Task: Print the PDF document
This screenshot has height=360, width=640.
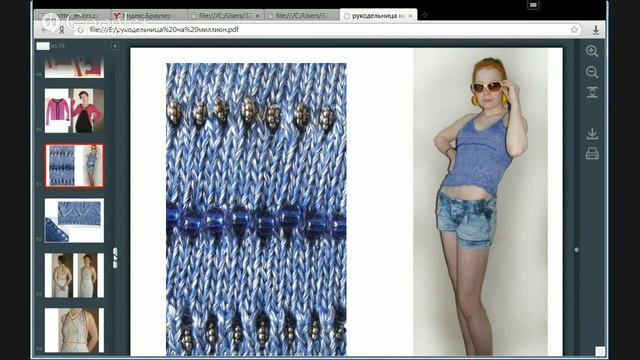Action: 592,154
